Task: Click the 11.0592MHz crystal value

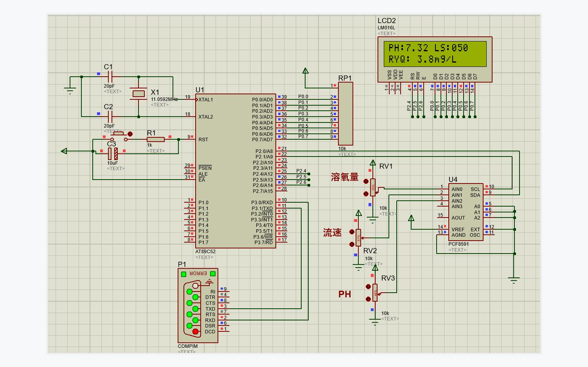Action: [164, 99]
